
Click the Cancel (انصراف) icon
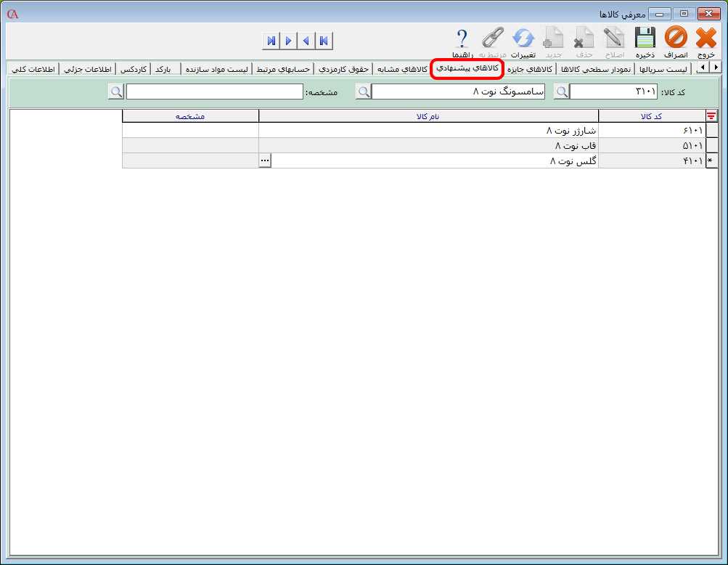pos(675,38)
